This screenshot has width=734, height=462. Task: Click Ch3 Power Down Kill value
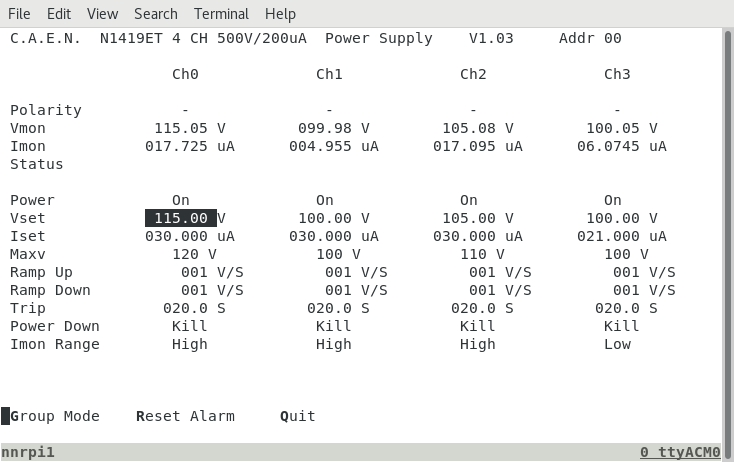(622, 326)
